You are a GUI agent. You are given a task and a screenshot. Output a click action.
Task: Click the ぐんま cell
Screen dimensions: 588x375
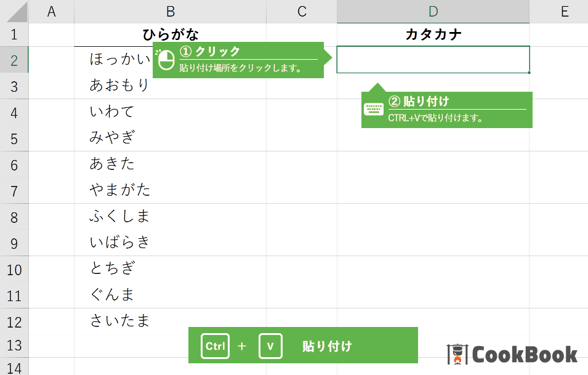coord(171,296)
